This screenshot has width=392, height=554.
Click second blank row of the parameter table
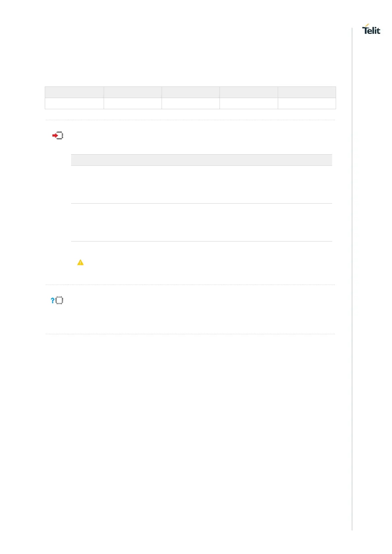coord(201,222)
